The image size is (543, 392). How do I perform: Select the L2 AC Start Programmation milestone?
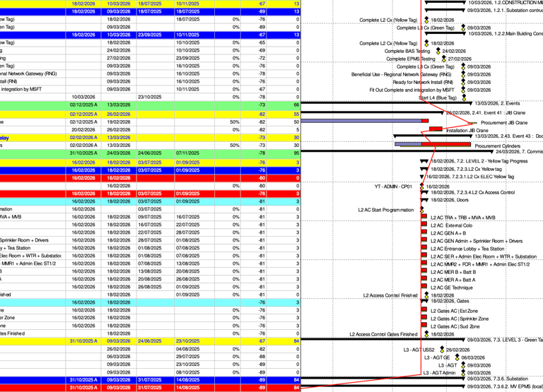click(422, 210)
